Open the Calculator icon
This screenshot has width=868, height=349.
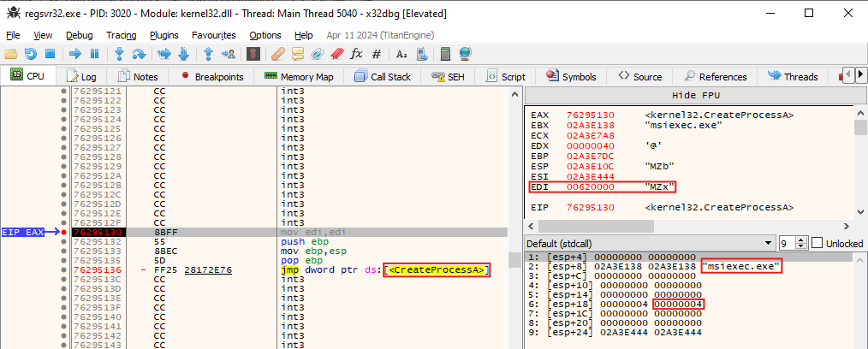click(x=445, y=54)
